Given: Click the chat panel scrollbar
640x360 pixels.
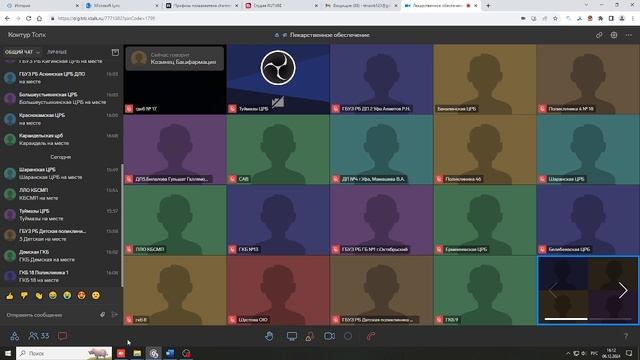Looking at the screenshot, I should tap(122, 224).
